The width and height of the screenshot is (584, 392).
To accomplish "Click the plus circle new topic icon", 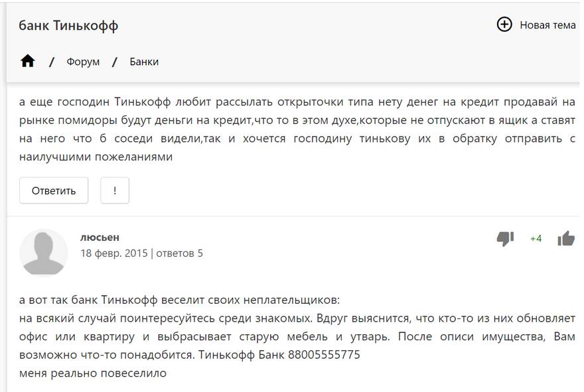I will pos(504,25).
